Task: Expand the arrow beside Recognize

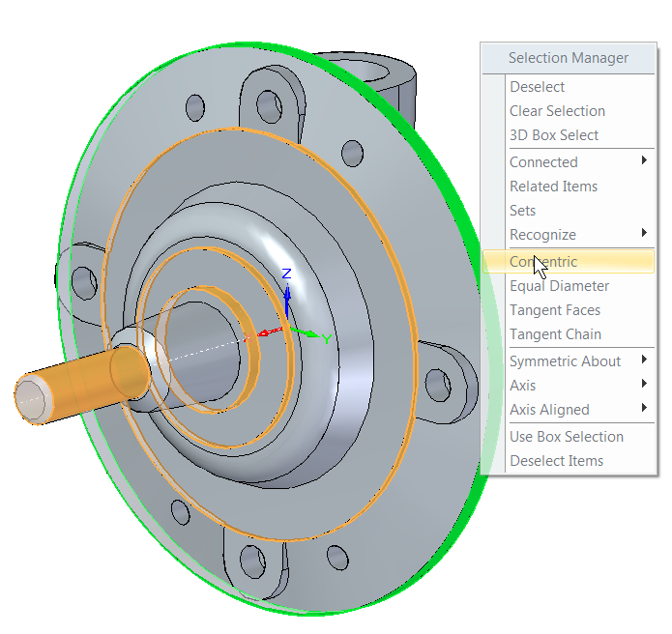Action: coord(644,233)
